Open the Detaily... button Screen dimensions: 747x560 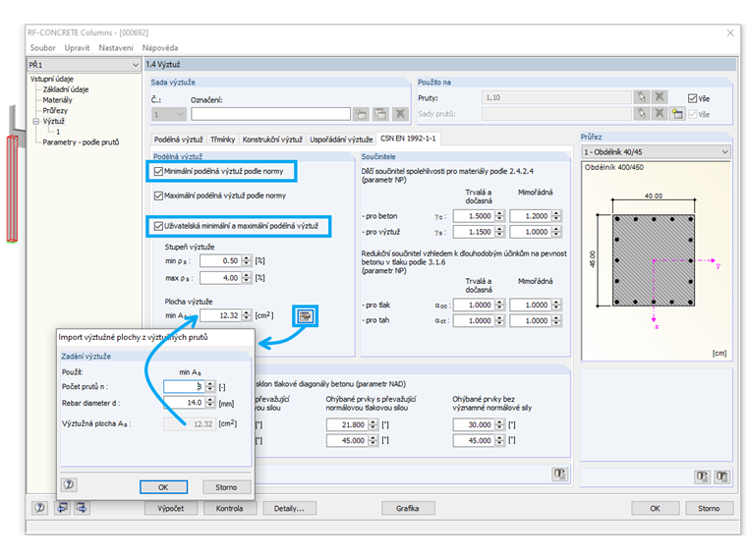(289, 508)
